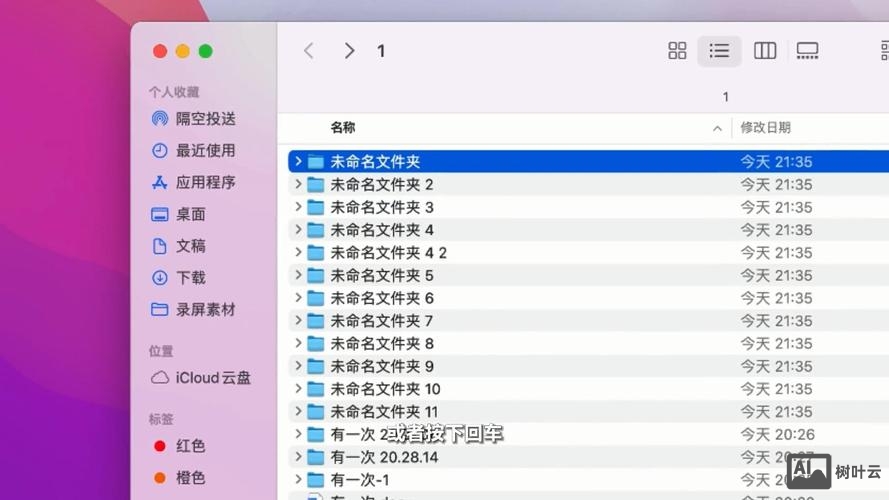Select 未命名文件夹 7 name
Screen dimensions: 889x500
(x=382, y=320)
